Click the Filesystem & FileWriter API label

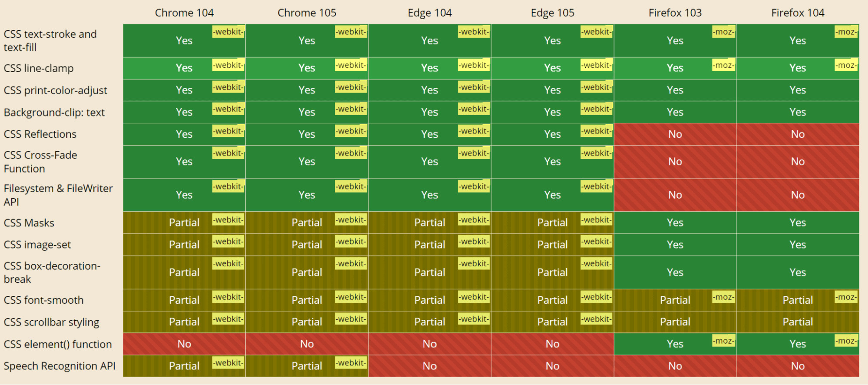(x=58, y=195)
